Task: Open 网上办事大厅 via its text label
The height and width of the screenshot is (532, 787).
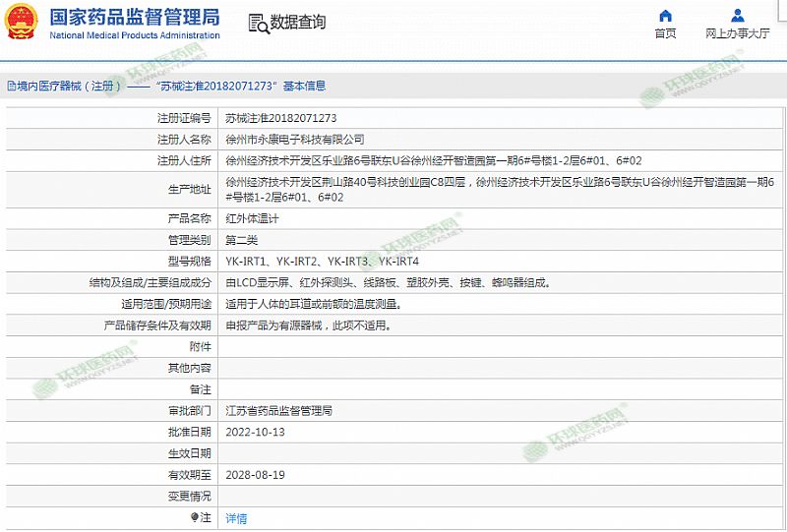Action: coord(737,33)
